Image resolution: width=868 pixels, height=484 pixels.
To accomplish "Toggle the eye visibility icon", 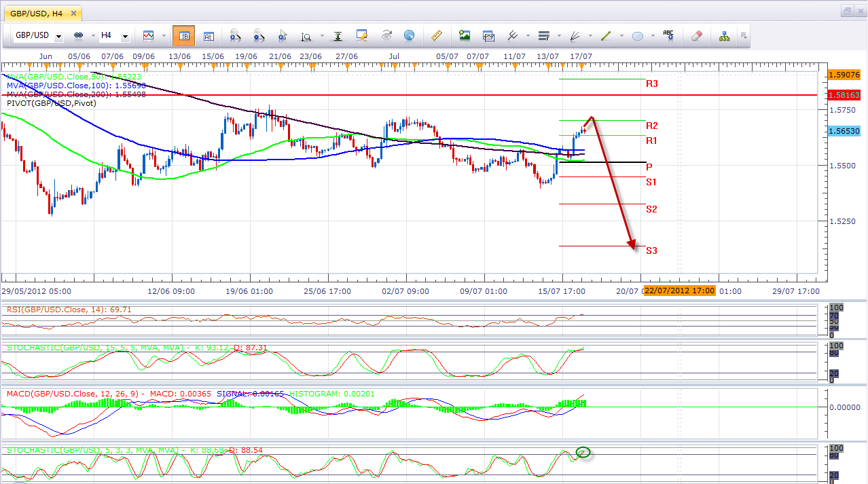I will pyautogui.click(x=387, y=35).
